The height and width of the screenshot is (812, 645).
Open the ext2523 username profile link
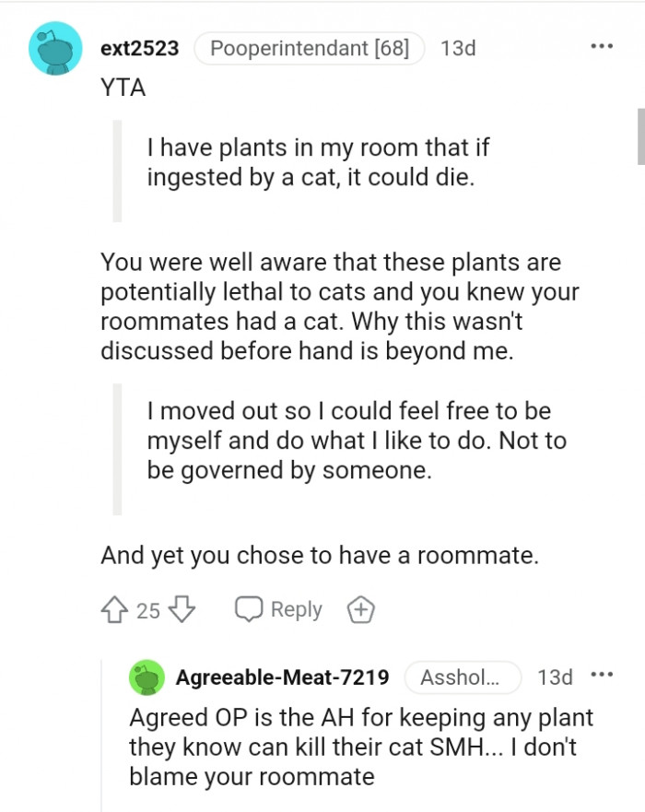(x=139, y=48)
